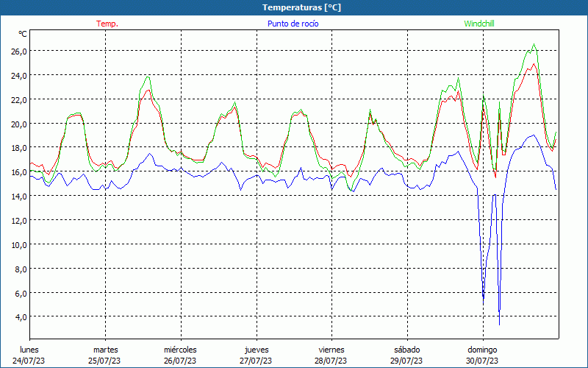The image size is (588, 368).
Task: Click the '4,0' y-axis value
Action: 21,317
